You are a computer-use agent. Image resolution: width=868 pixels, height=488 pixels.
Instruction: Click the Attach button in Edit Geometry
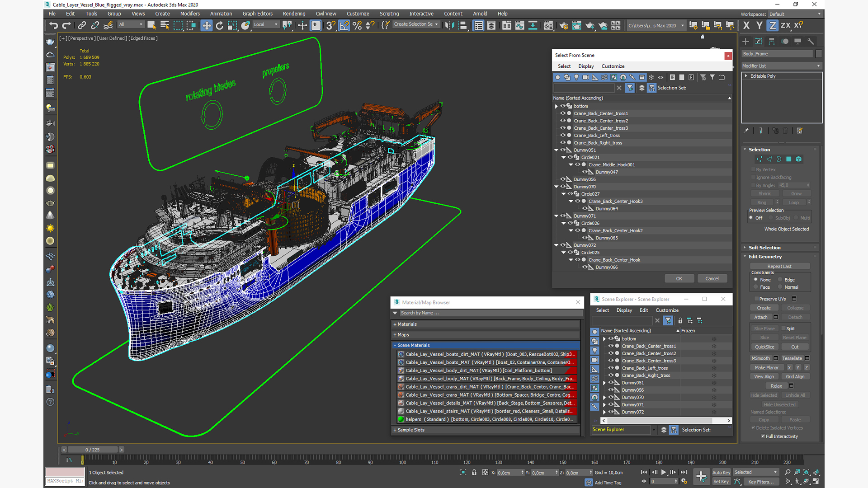[761, 317]
